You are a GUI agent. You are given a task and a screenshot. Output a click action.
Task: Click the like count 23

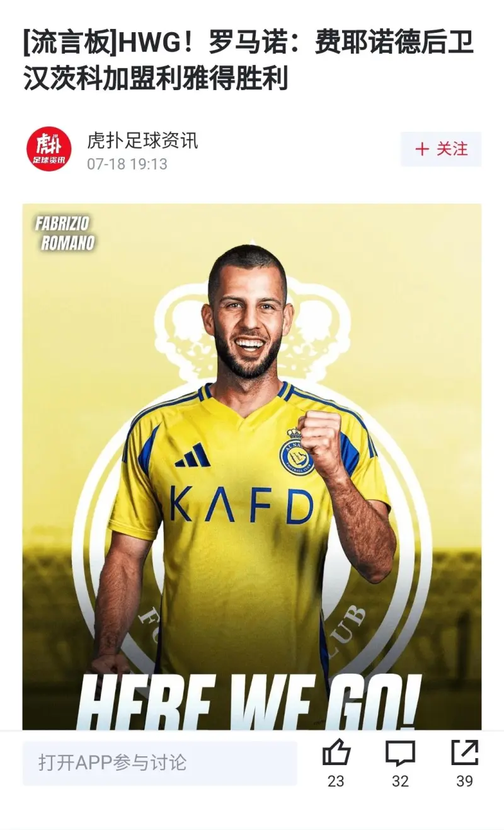336,781
